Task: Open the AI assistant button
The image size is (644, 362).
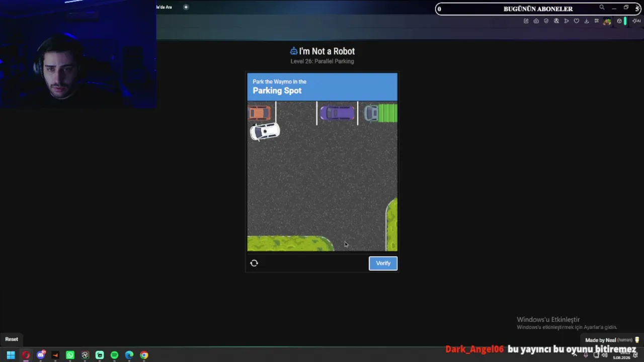Action: tap(636, 21)
